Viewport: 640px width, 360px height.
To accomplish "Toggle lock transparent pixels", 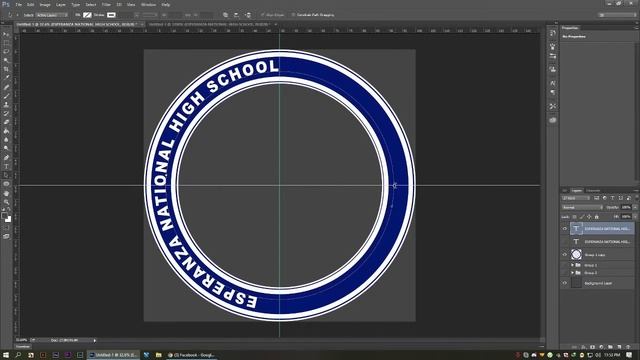I will [575, 217].
